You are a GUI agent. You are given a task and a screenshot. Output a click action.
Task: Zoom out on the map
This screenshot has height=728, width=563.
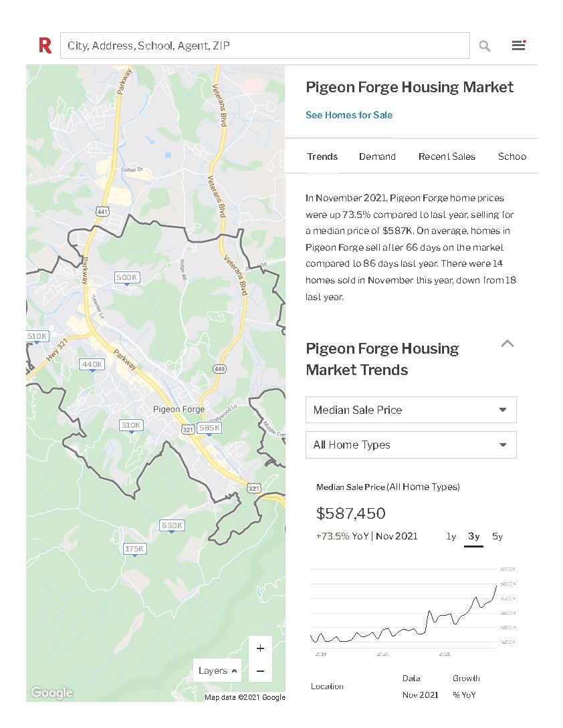tap(260, 671)
